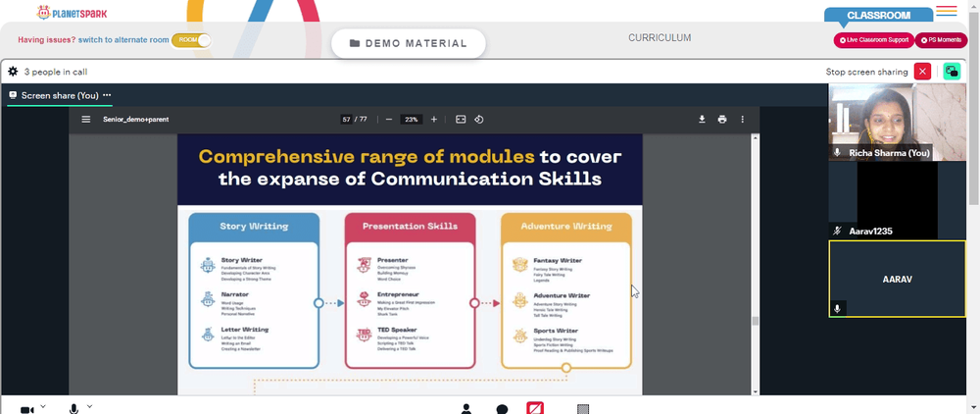
Task: Click the Story Writer robot icon
Action: [x=208, y=265]
